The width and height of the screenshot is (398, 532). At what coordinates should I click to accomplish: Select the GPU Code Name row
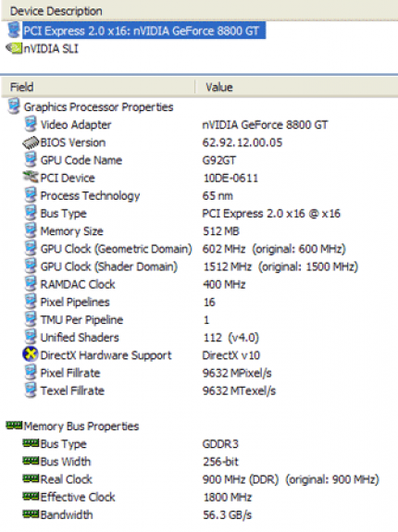[x=200, y=160]
